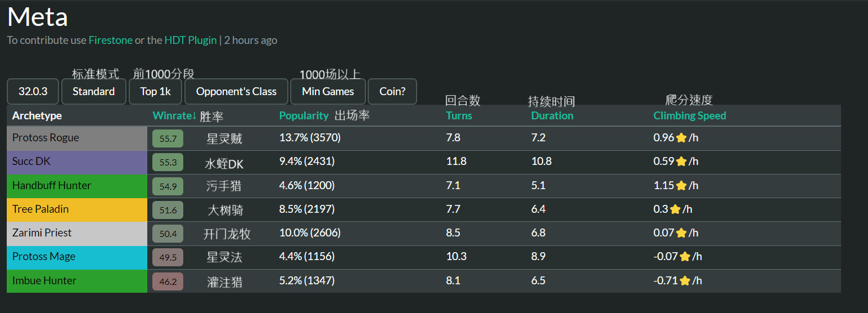Select the Protoss Rogue archetype

[x=46, y=138]
